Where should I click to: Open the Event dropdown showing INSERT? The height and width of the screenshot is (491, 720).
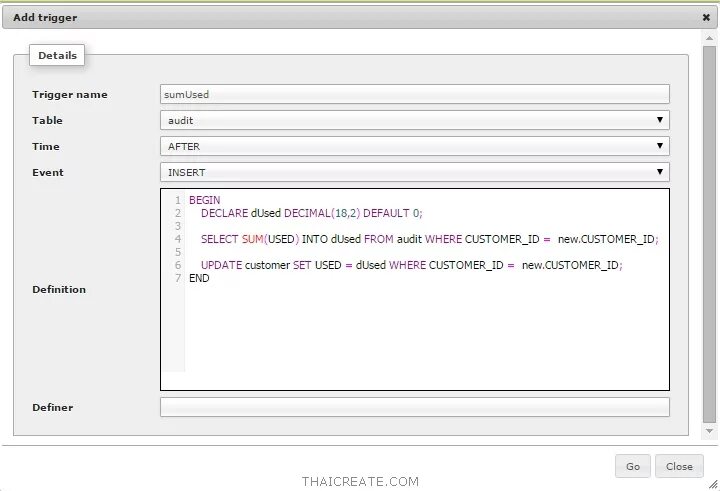[415, 172]
